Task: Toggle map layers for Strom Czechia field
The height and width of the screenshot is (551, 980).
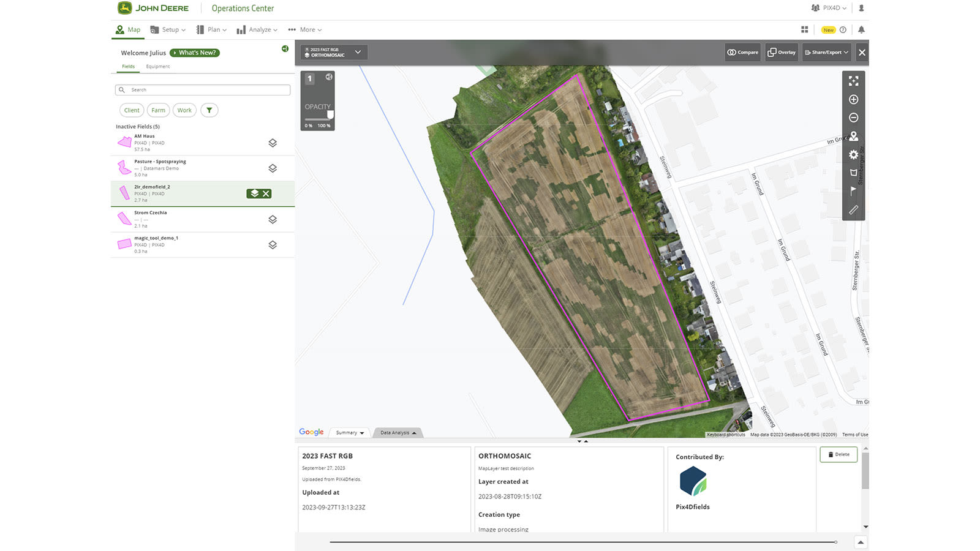Action: coord(272,219)
